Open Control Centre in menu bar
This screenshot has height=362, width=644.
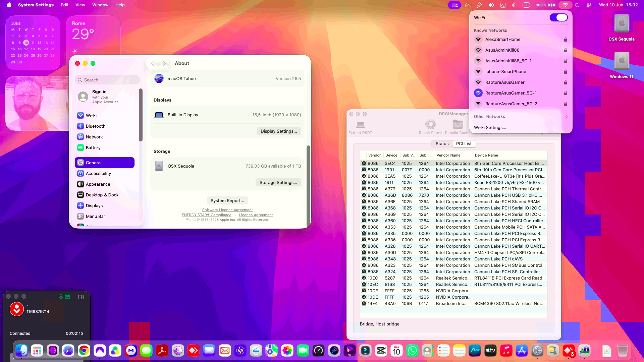pyautogui.click(x=589, y=5)
